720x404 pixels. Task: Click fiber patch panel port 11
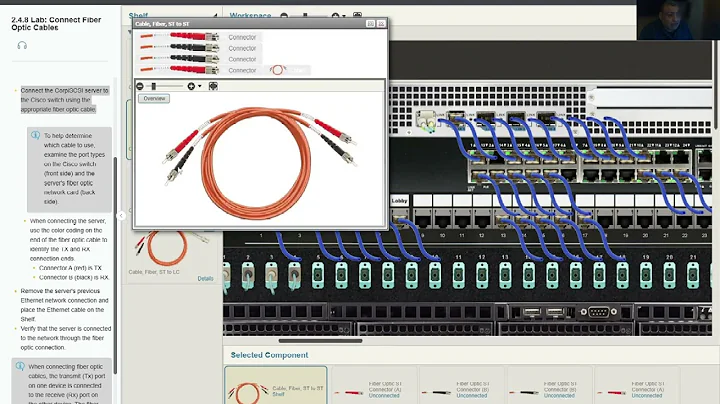(x=458, y=275)
